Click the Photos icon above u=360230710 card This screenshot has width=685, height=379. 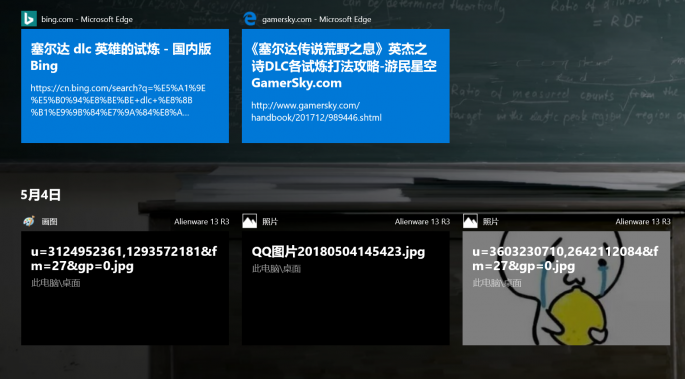pyautogui.click(x=470, y=221)
